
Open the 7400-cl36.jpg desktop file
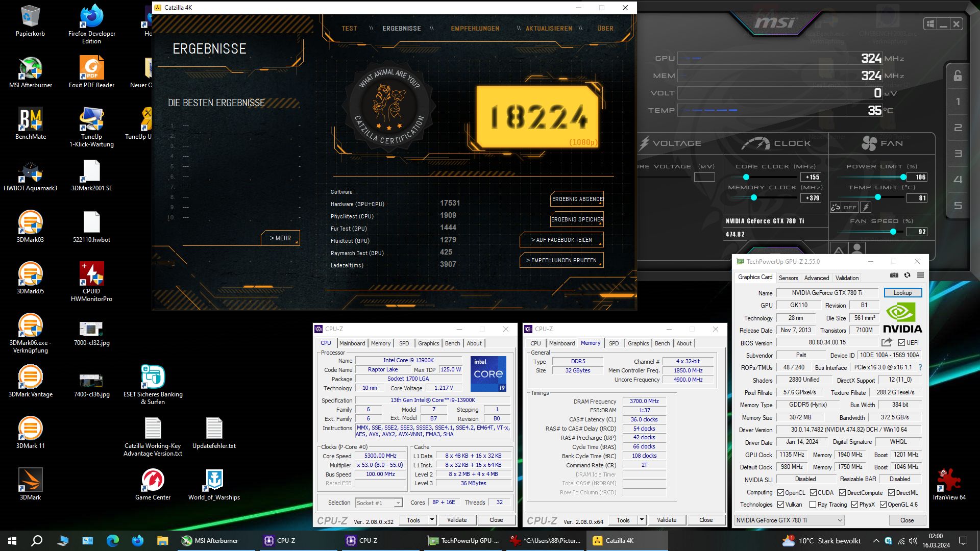pos(92,384)
